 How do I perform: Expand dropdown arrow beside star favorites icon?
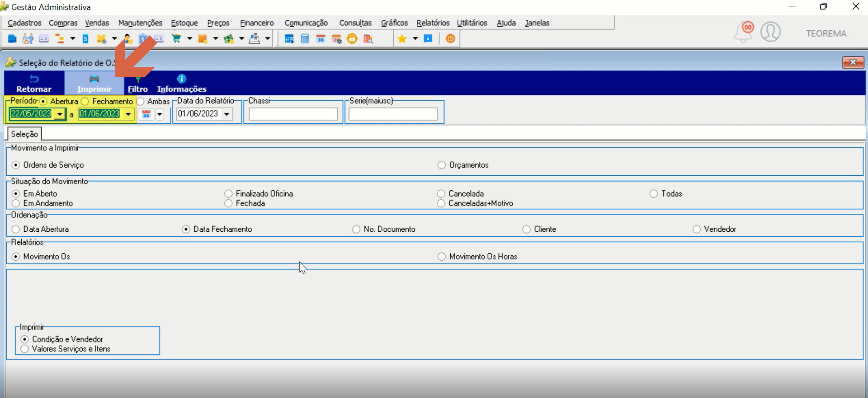415,39
